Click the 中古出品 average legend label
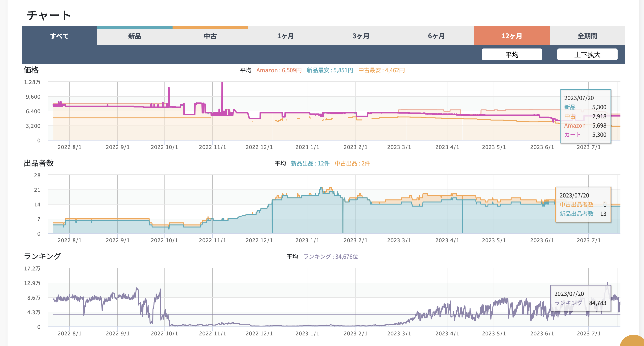Viewport: 644px width, 346px height. (352, 164)
